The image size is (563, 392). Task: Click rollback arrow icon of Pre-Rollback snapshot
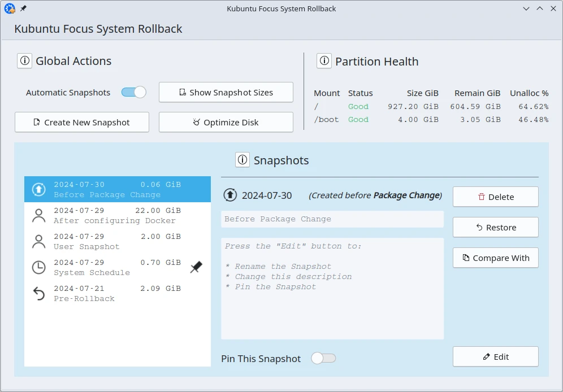[39, 293]
